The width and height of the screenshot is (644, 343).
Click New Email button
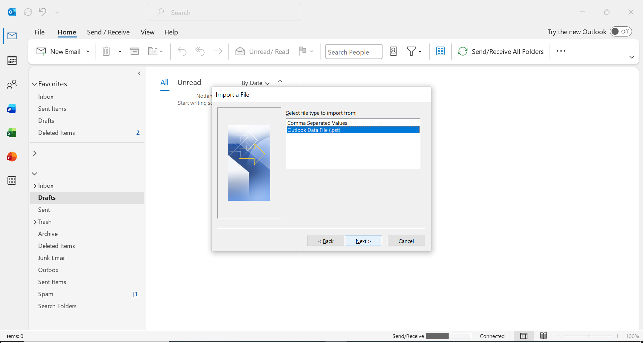[59, 52]
